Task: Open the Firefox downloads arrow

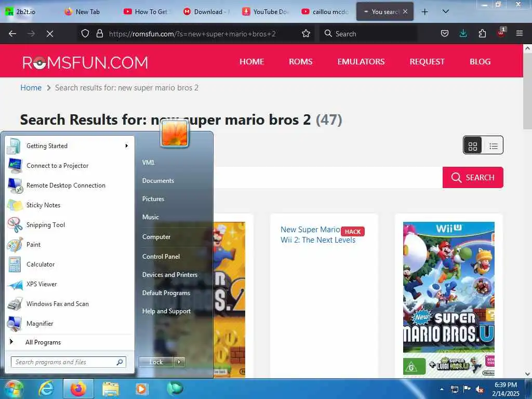Action: pos(463,34)
